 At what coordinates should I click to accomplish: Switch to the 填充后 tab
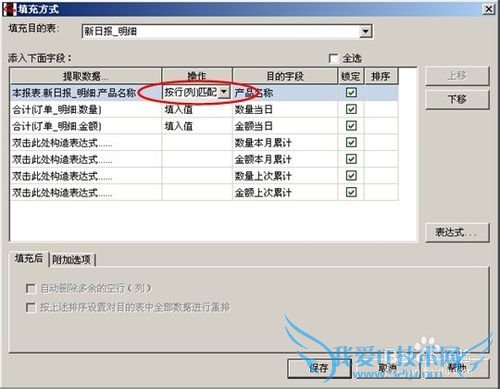(x=29, y=258)
